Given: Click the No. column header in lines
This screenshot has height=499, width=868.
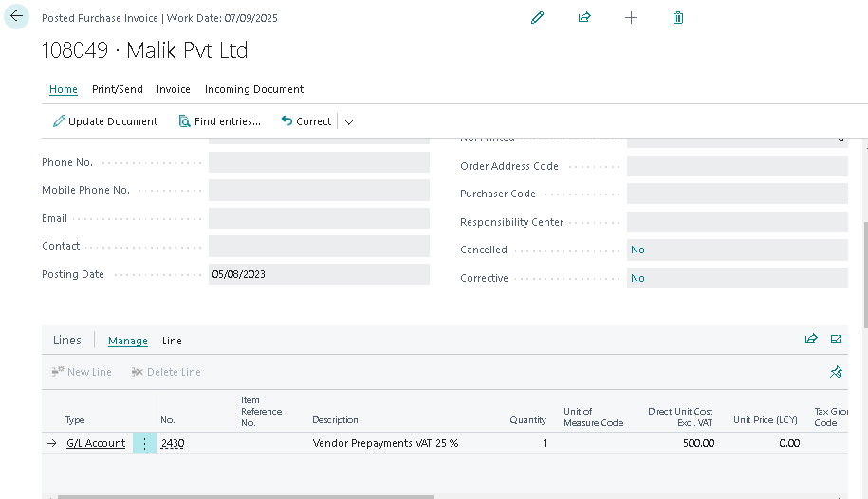Looking at the screenshot, I should 168,420.
